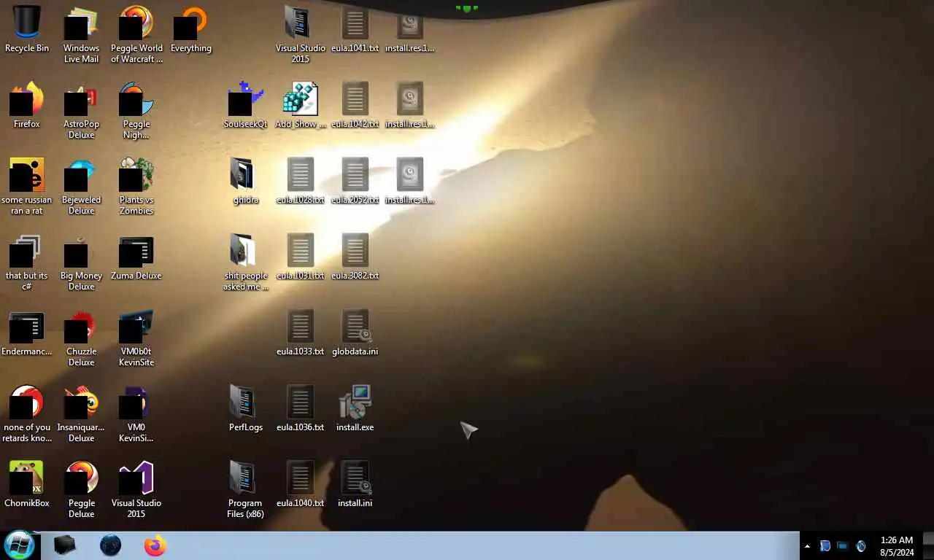934x560 pixels.
Task: Select the eula.1040.txt file
Action: [x=301, y=484]
